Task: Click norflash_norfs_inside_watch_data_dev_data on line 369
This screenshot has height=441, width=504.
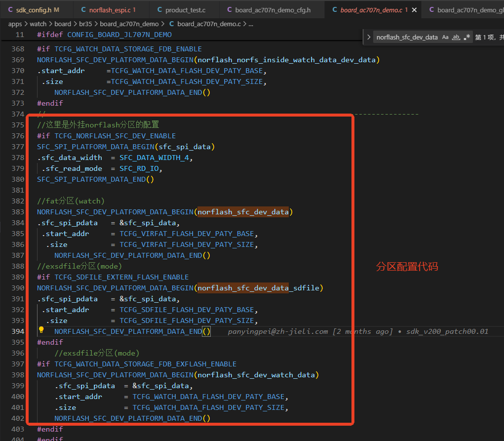Action: [287, 60]
